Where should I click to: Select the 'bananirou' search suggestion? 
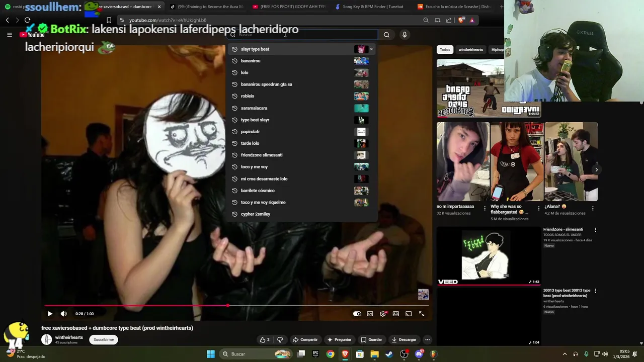[x=302, y=61]
